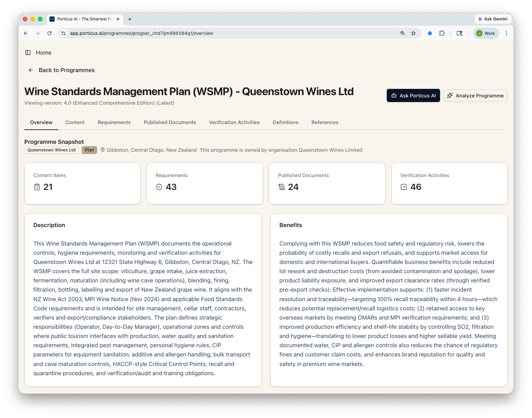Screen dimensions: 532x418
Task: Click the Benefits heading
Action: pos(291,225)
